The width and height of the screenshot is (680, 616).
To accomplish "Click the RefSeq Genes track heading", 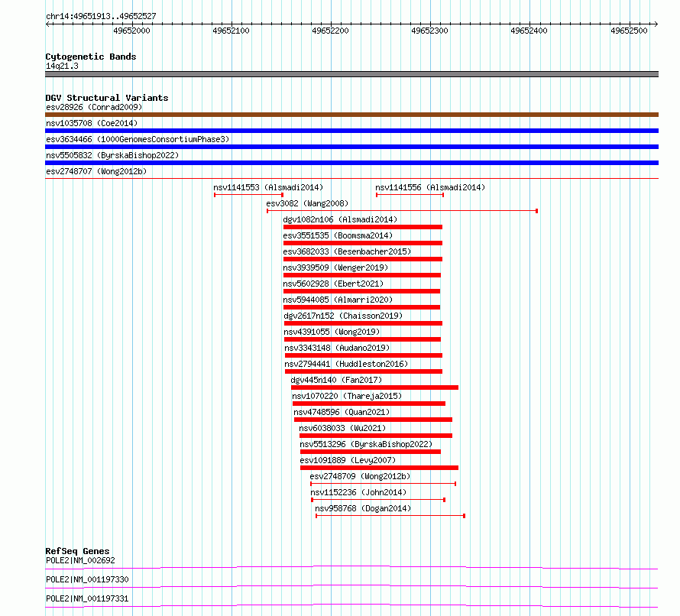I will tap(78, 551).
